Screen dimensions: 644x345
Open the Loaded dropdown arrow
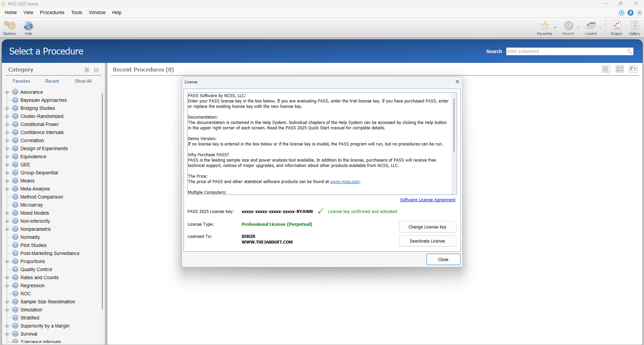pos(600,28)
